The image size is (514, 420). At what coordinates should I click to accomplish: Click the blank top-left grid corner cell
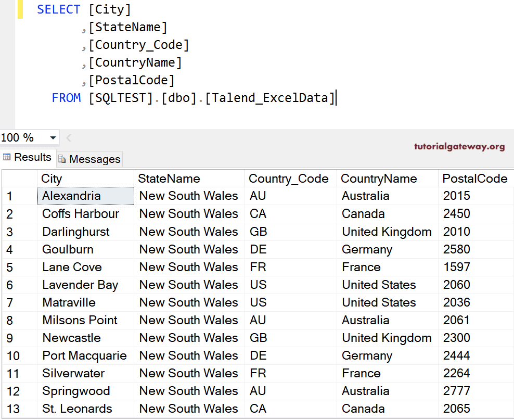[19, 179]
